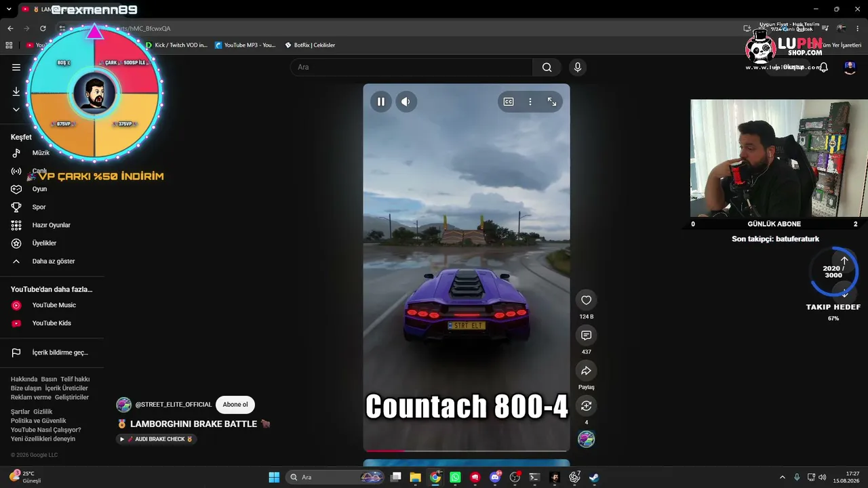The image size is (868, 488).
Task: Open Hazır Oyunlar in the sidebar
Action: pos(52,225)
